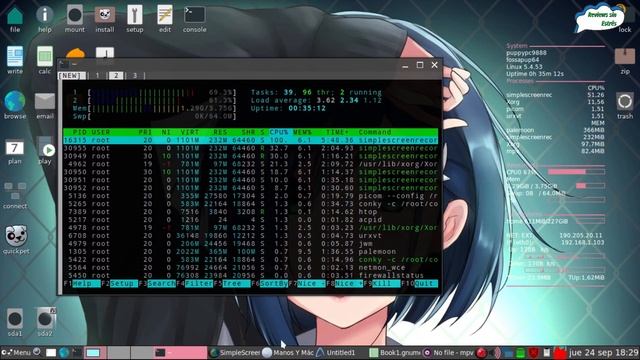Click the F5 Tree button in htop
Viewport: 640px width, 360px height.
tap(232, 284)
